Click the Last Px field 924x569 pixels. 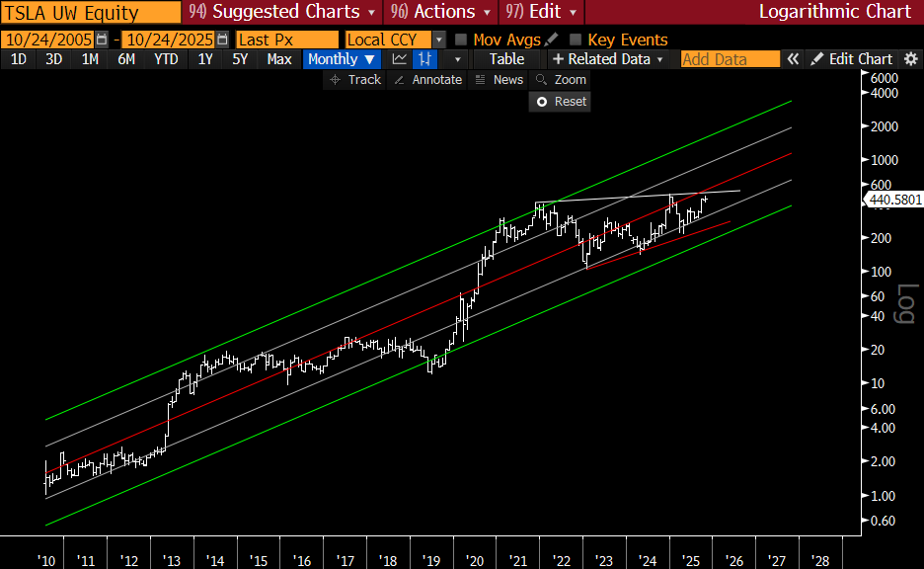click(287, 40)
